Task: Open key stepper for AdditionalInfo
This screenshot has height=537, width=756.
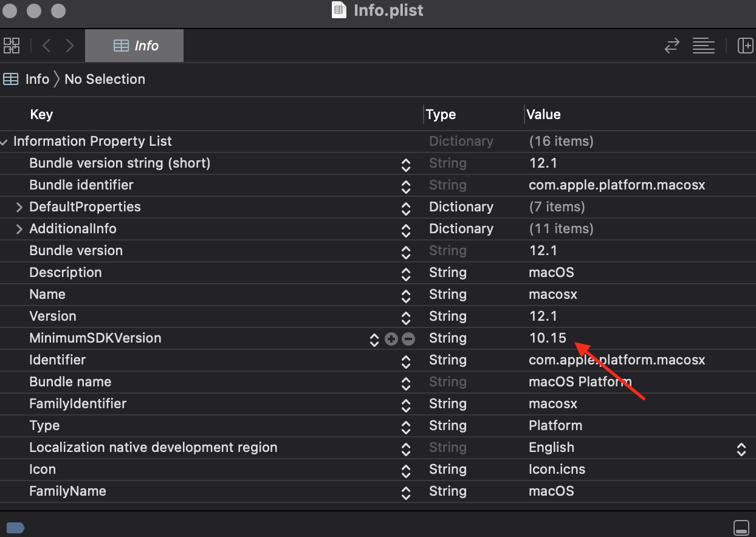Action: coord(406,230)
